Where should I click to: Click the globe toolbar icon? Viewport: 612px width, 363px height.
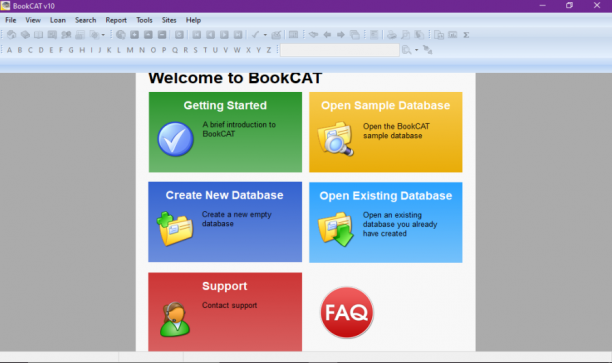(121, 35)
